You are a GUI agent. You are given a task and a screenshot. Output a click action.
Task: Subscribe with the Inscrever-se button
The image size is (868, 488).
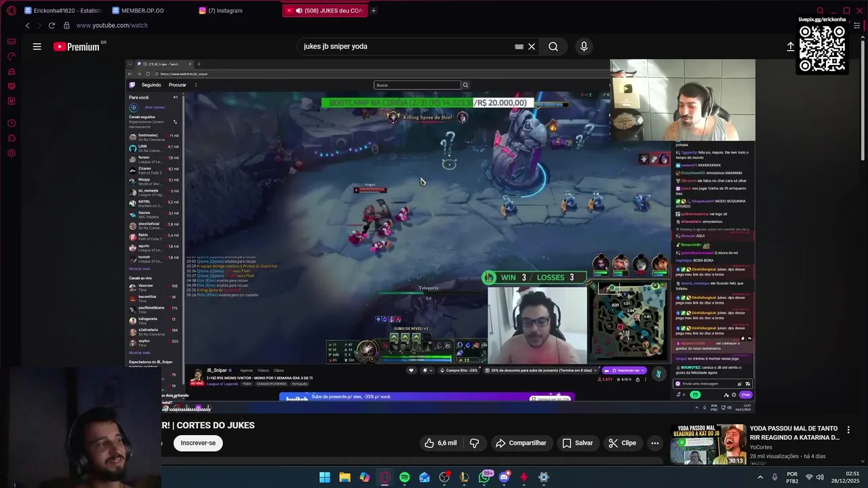click(x=198, y=443)
